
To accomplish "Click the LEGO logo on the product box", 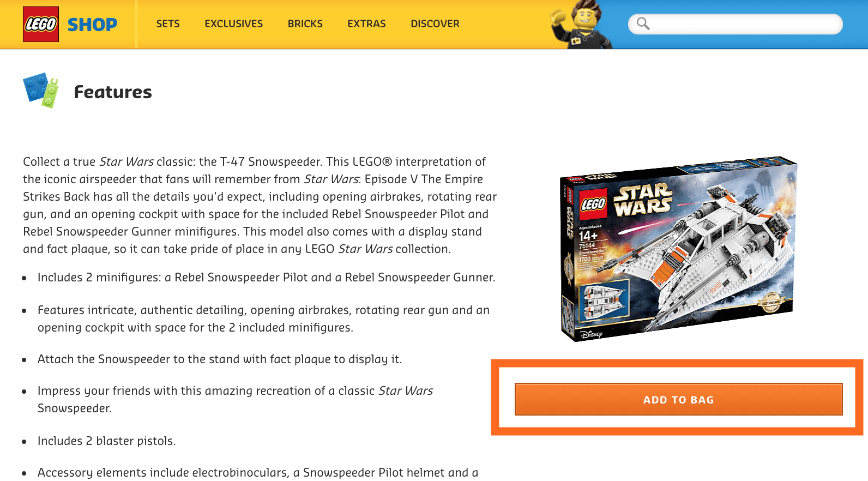I will (593, 205).
